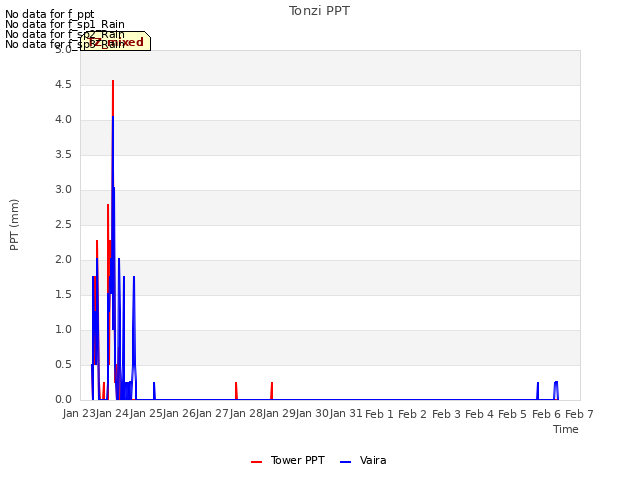Click the red Tower PPT legend swatch
640x480 pixels.
click(x=256, y=462)
